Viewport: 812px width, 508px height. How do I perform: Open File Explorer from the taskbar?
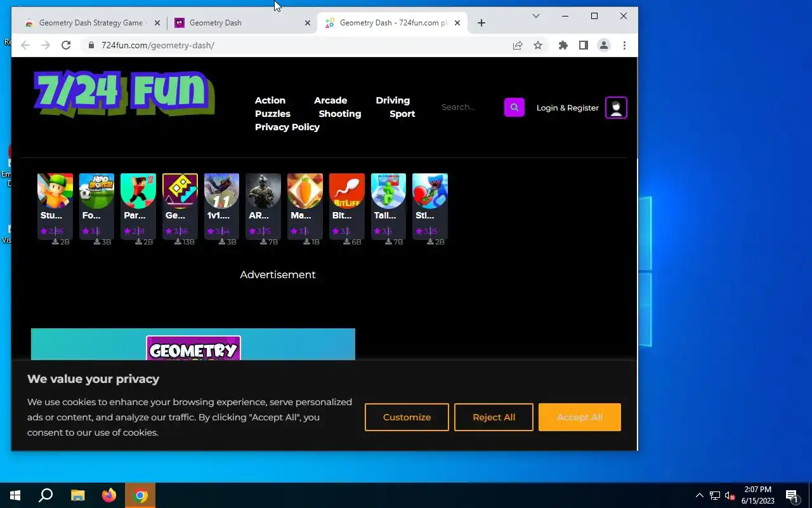pyautogui.click(x=77, y=495)
